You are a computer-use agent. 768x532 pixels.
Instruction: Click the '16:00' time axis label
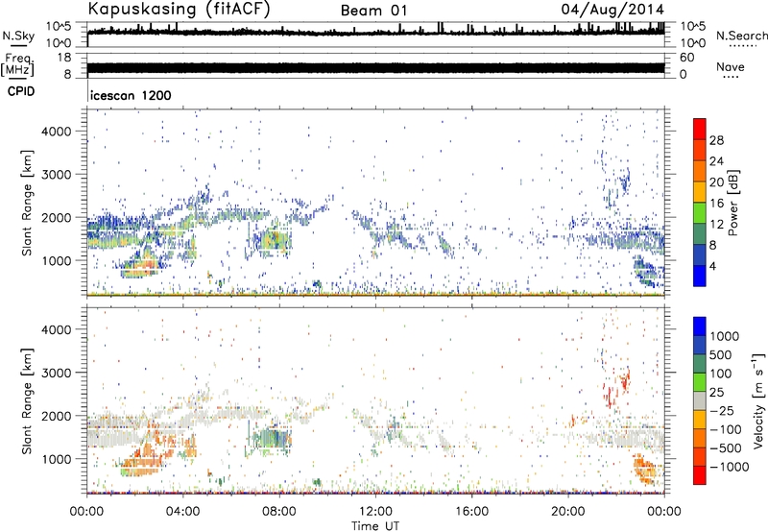pos(472,512)
